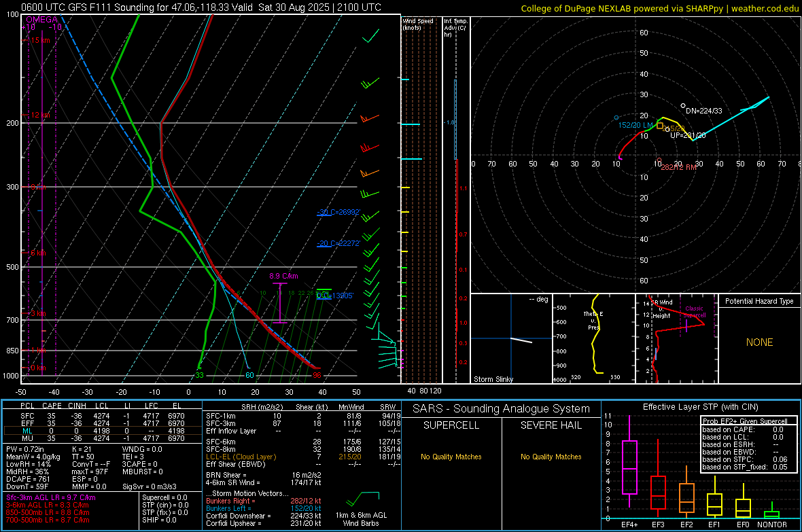The width and height of the screenshot is (802, 532).
Task: Click the based on CAPE probability row
Action: [745, 429]
